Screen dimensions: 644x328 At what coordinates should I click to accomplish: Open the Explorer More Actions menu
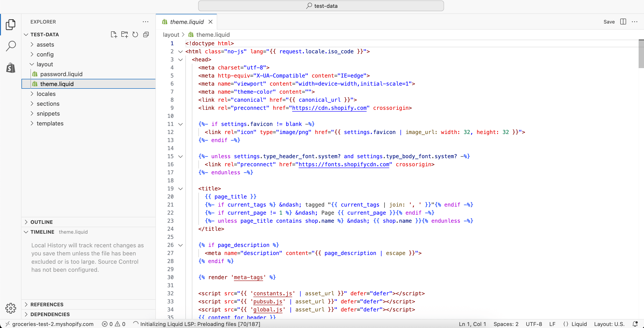coord(146,22)
